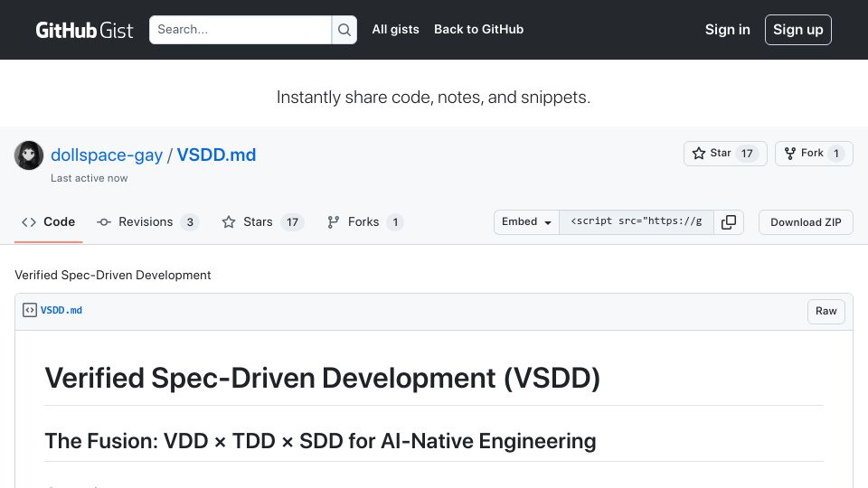Click the Download ZIP button
The height and width of the screenshot is (488, 868).
click(806, 222)
